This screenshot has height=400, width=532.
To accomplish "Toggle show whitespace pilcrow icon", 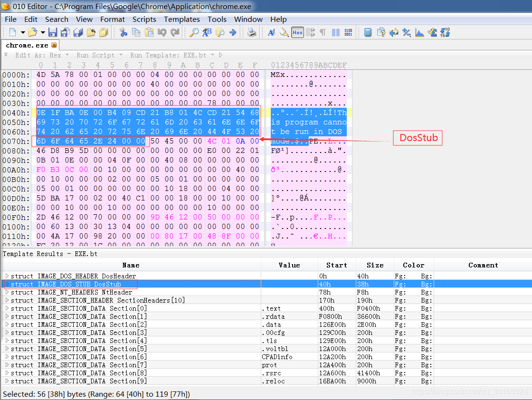I will (x=323, y=32).
